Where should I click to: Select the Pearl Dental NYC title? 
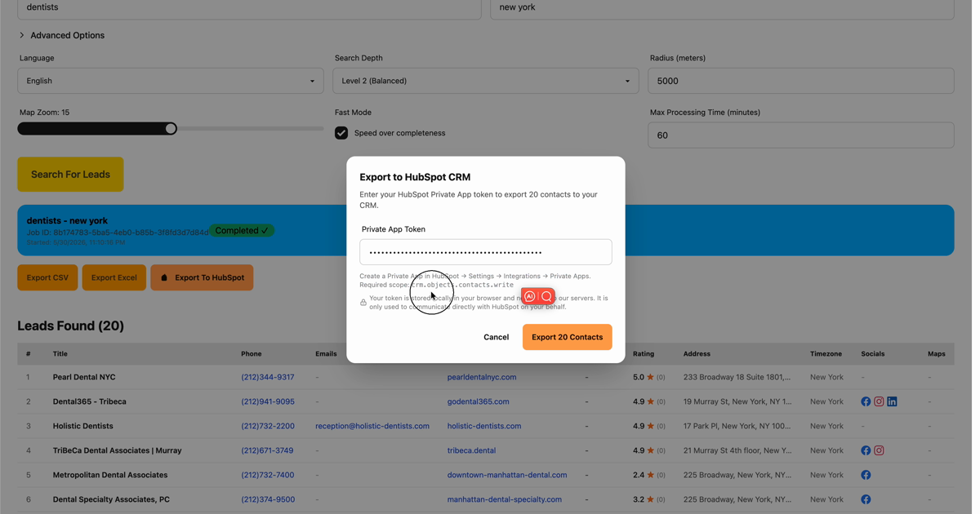[x=84, y=377]
